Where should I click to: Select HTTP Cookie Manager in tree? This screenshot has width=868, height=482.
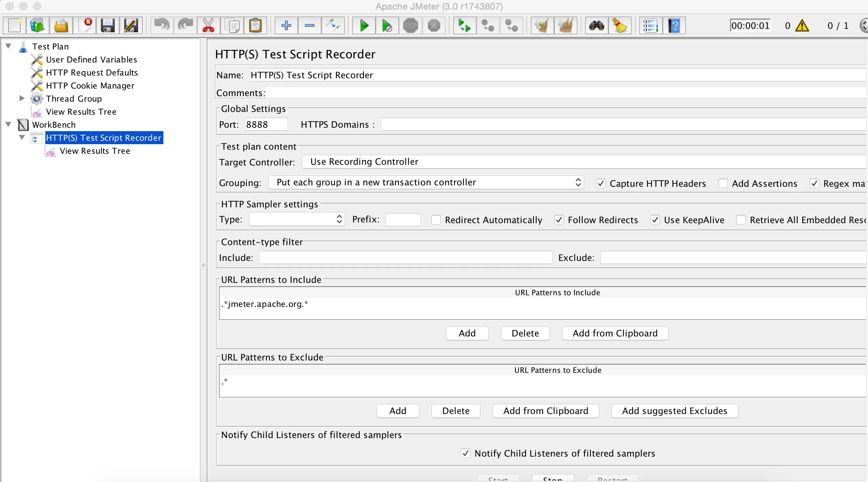90,86
